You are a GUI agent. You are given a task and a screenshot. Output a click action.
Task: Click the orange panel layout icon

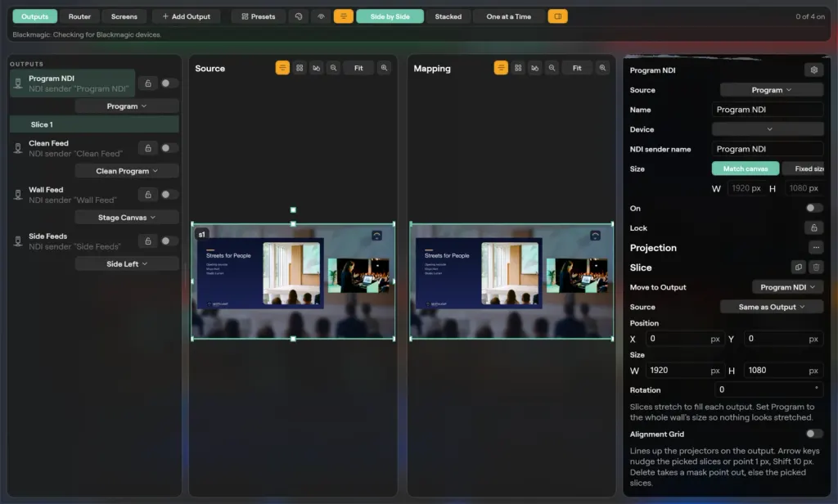(557, 16)
